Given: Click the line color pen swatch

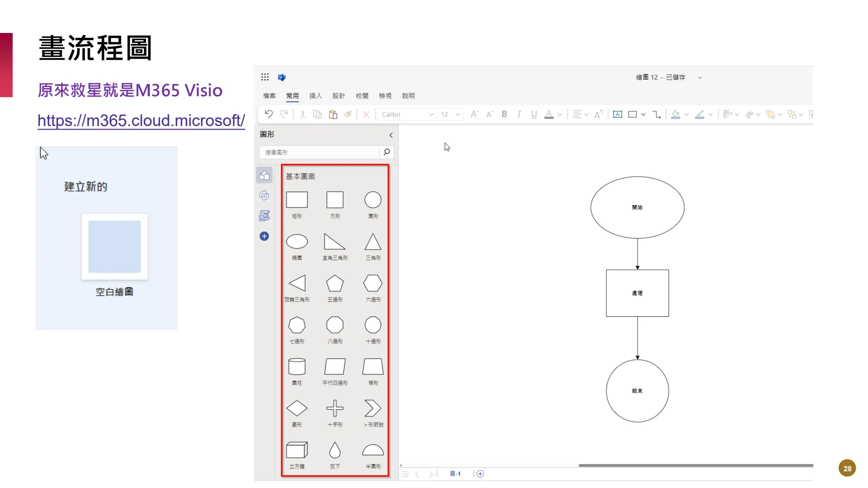Looking at the screenshot, I should click(699, 114).
